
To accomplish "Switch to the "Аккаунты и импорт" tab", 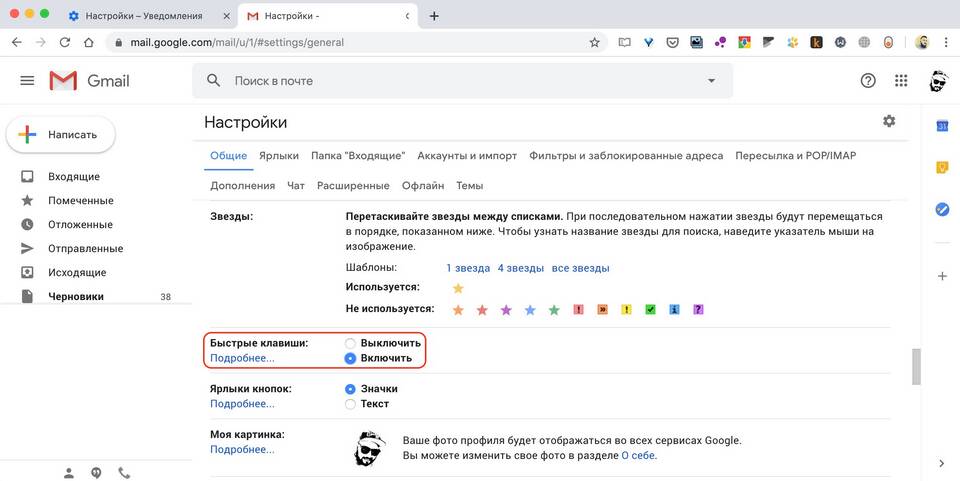I will (467, 156).
